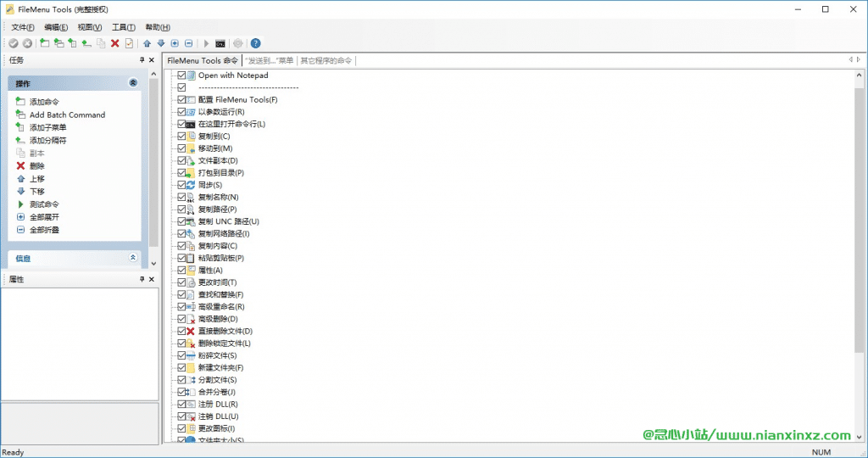Image resolution: width=868 pixels, height=458 pixels.
Task: Click the 直接删除文件(D) red X icon
Action: (x=191, y=331)
